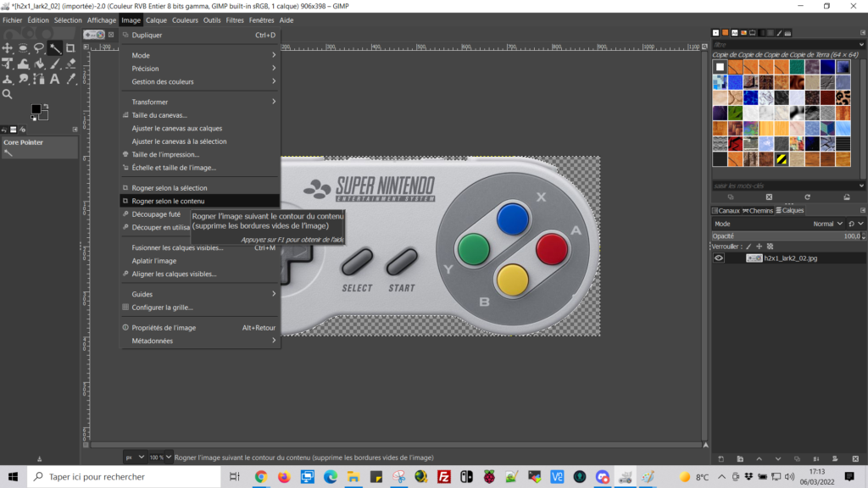The height and width of the screenshot is (488, 868).
Task: Select the Smudge tool
Action: [x=23, y=79]
